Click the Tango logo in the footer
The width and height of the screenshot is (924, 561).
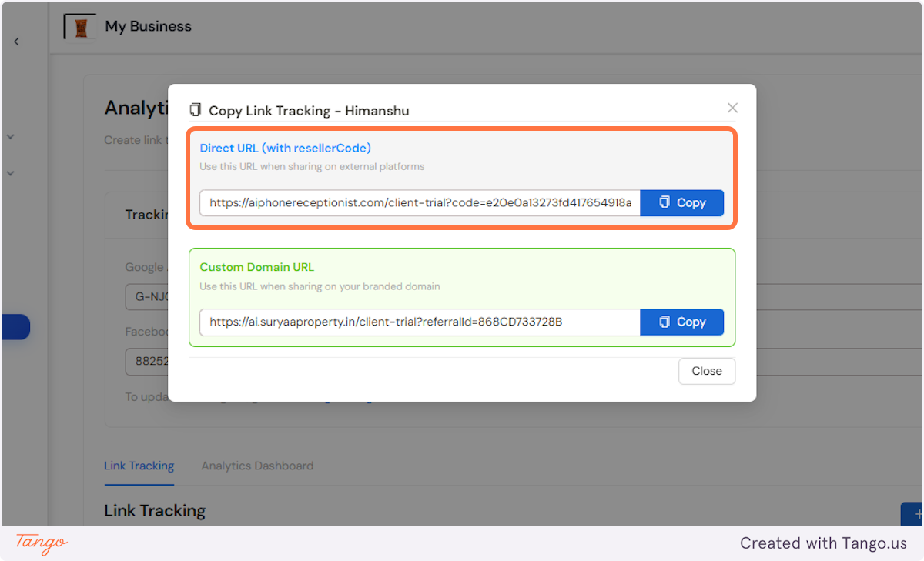point(38,544)
